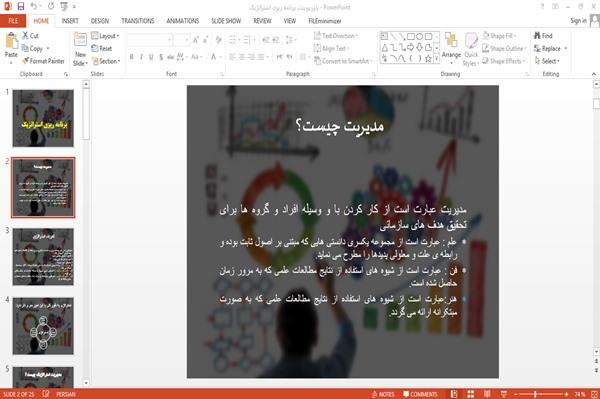This screenshot has width=600, height=399.
Task: Open the FILEminimizer tab
Action: (x=324, y=21)
